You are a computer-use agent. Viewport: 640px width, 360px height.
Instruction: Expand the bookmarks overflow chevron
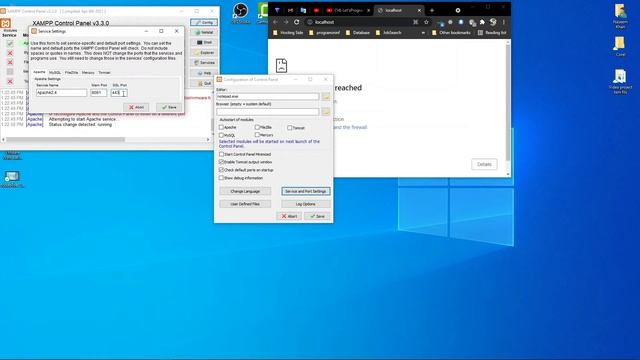423,33
